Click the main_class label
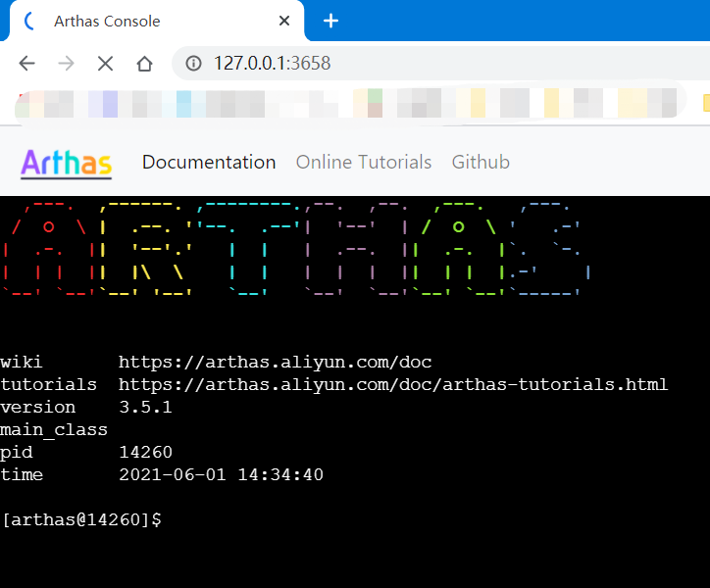This screenshot has width=710, height=588. [x=54, y=429]
